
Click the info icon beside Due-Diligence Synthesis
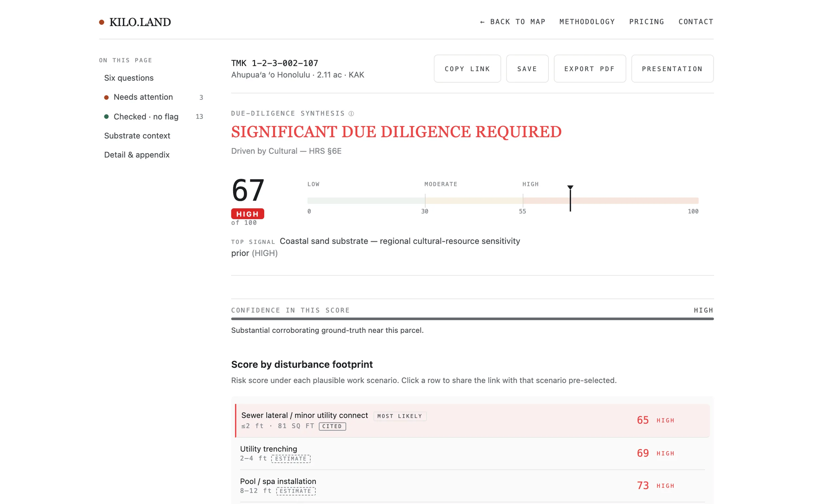[x=351, y=113]
